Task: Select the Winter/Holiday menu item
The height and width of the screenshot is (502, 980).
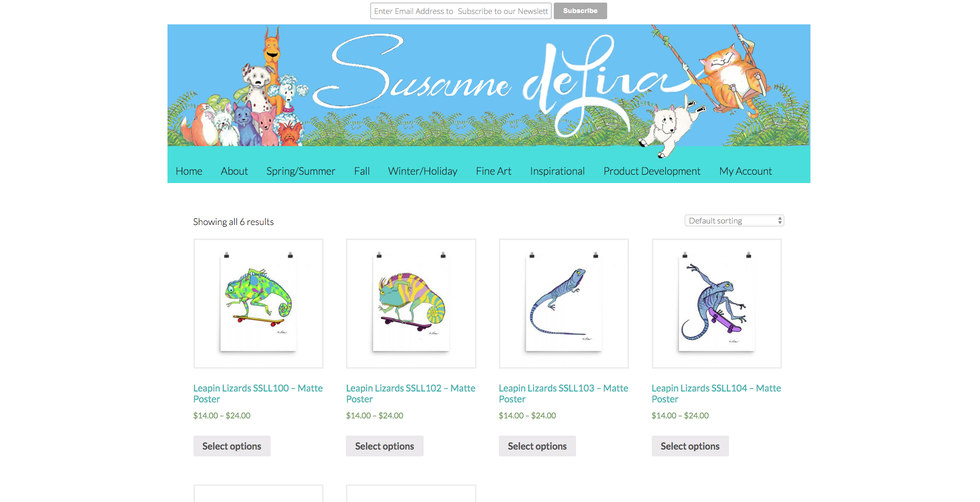Action: click(x=423, y=171)
